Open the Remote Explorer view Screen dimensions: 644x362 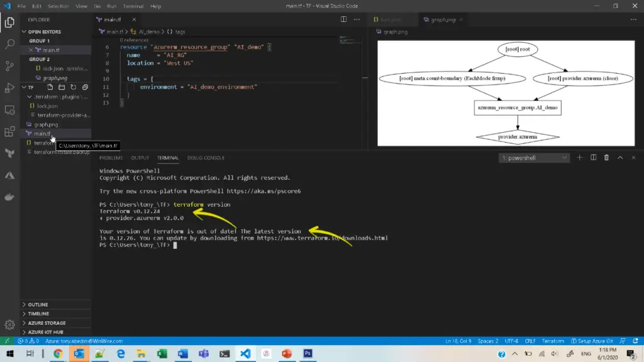9,110
